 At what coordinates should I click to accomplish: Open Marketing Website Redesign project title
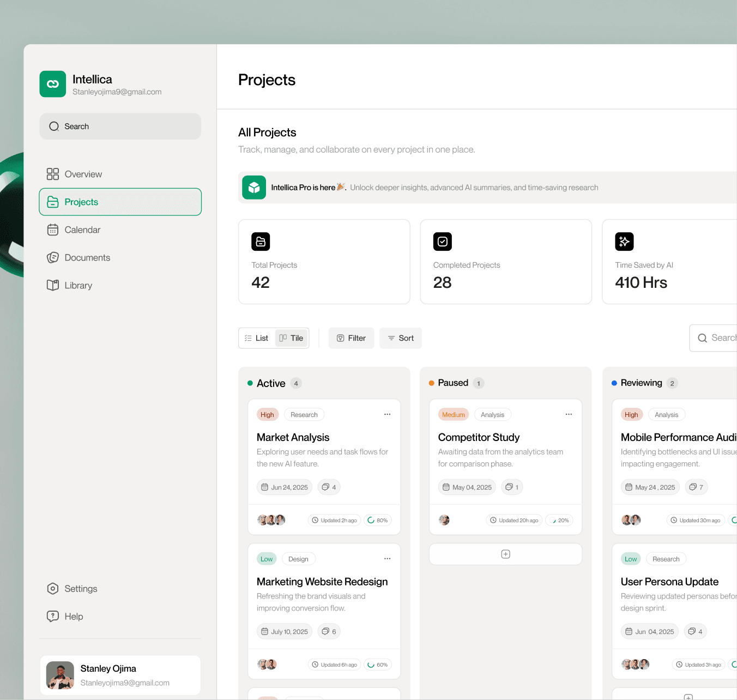322,582
